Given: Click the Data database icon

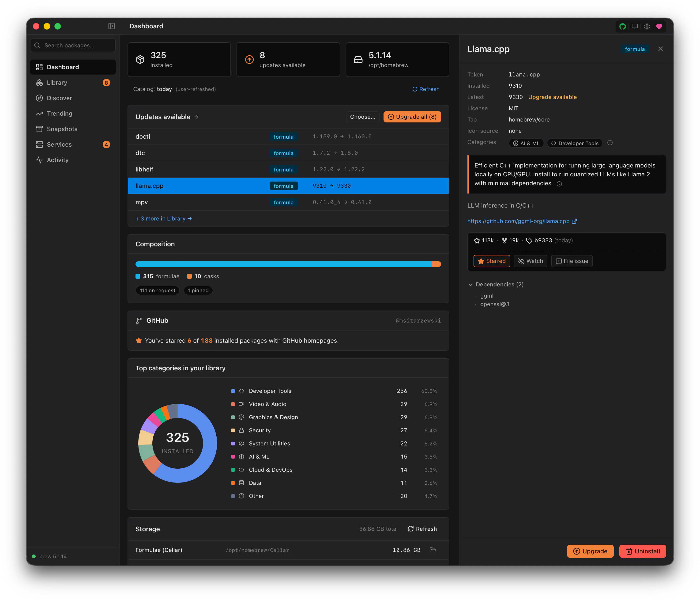Looking at the screenshot, I should point(241,483).
